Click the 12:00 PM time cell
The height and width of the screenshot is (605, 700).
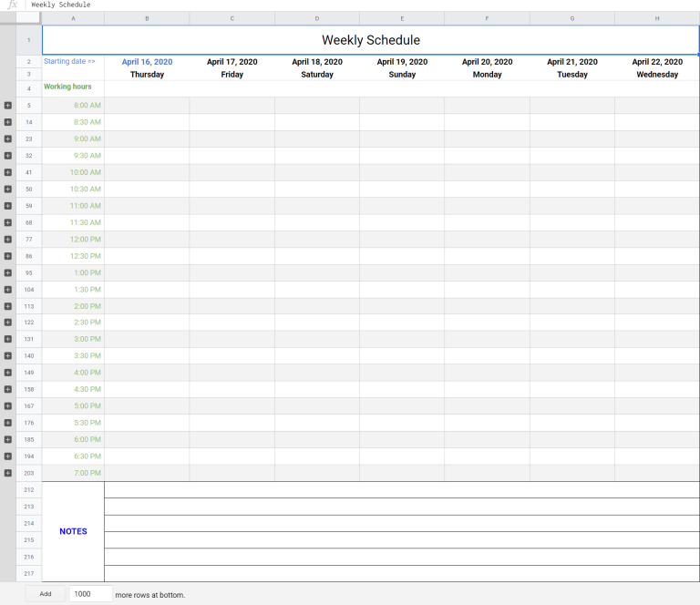[73, 239]
